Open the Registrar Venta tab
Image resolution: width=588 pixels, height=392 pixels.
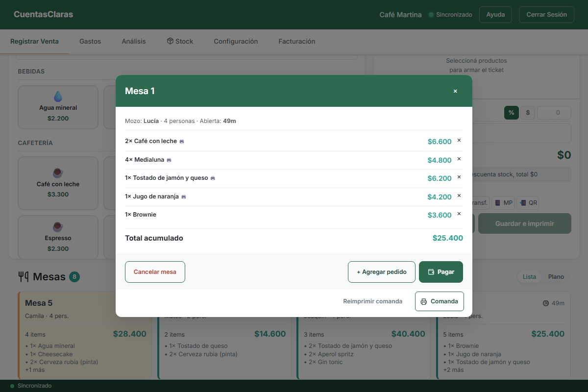(34, 42)
